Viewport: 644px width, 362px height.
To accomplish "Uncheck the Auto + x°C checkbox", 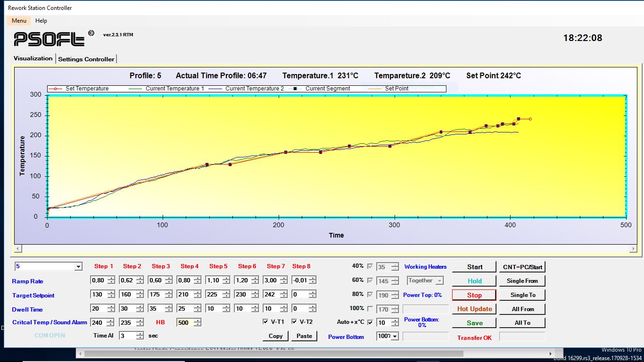I will pyautogui.click(x=370, y=322).
